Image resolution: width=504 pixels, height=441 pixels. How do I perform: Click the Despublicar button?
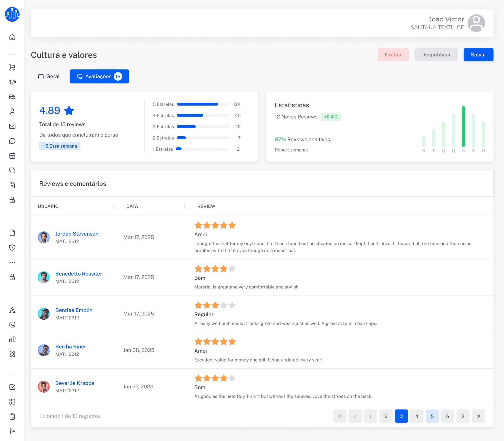click(436, 55)
